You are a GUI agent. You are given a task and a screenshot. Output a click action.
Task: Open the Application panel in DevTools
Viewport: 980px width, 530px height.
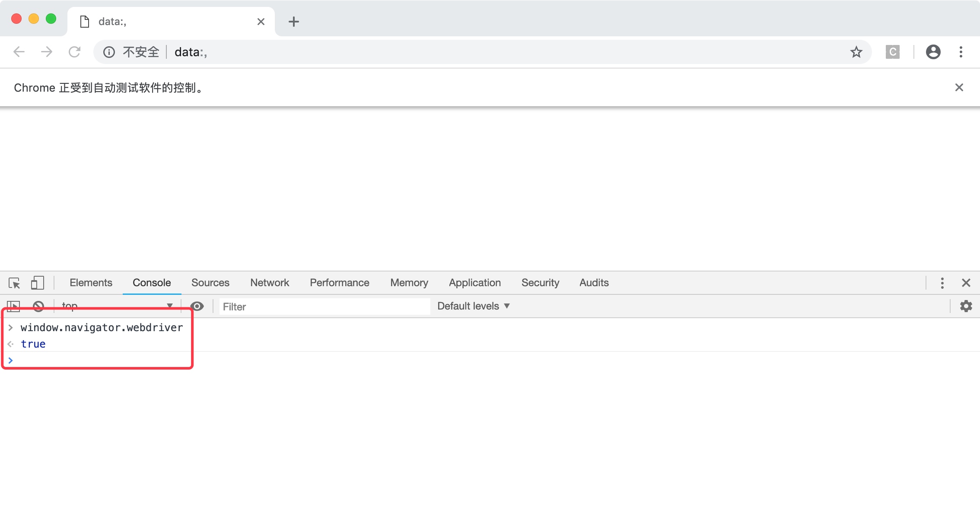pos(475,283)
